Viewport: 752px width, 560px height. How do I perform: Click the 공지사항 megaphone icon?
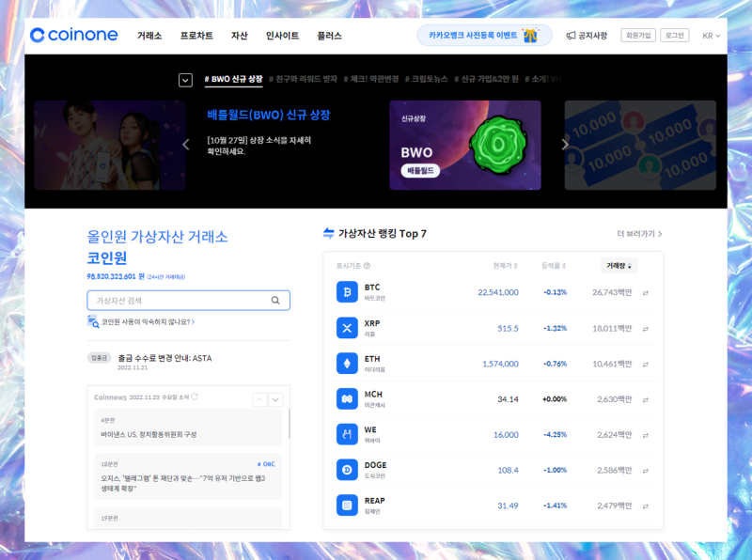click(x=571, y=36)
